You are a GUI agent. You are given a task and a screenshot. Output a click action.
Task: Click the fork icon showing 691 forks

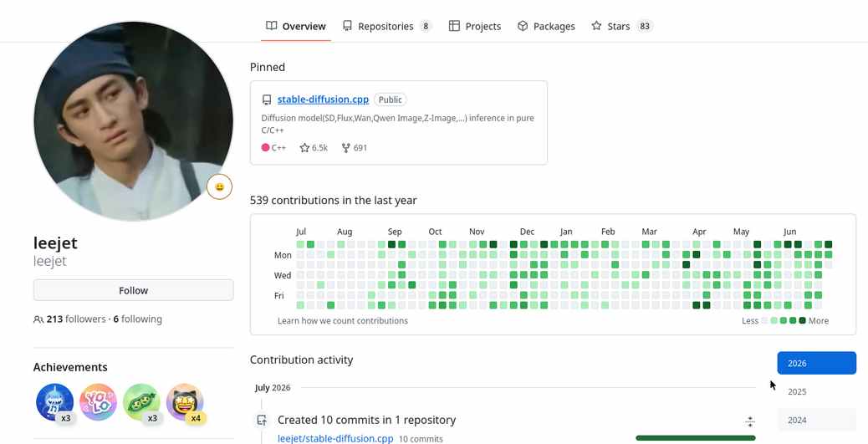coord(346,148)
